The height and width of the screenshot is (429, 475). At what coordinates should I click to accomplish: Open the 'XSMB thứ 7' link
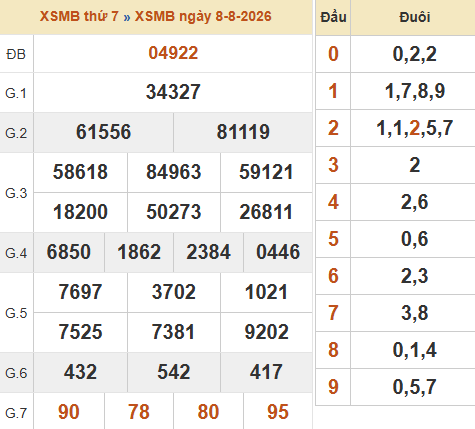click(79, 16)
